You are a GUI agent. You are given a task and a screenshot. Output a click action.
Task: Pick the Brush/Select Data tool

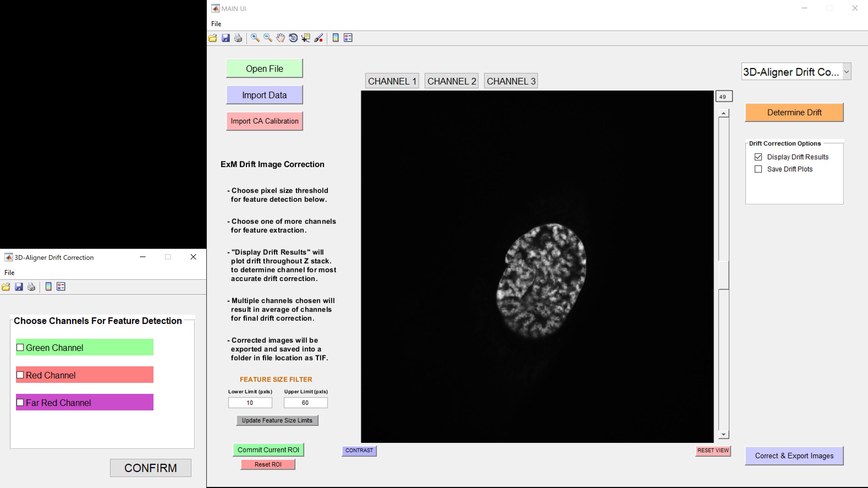[x=318, y=38]
